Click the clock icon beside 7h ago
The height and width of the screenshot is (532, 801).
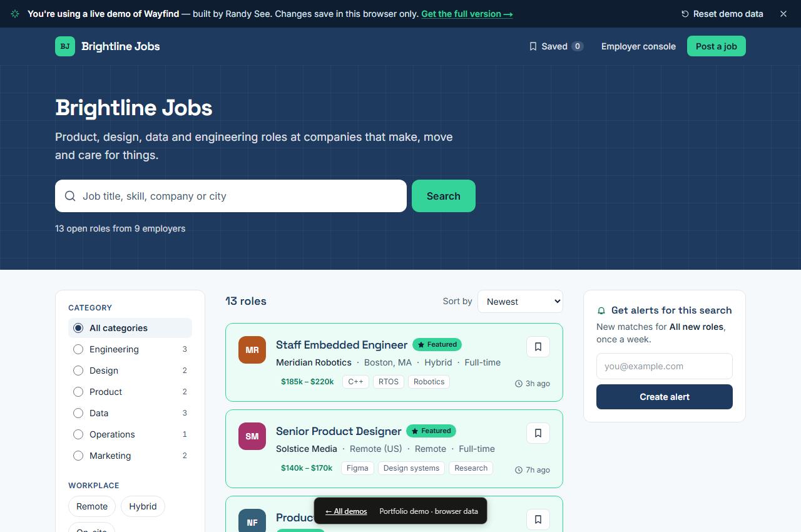click(x=519, y=470)
